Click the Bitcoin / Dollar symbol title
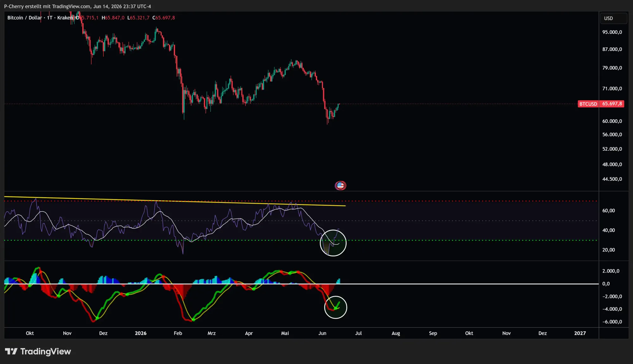This screenshot has height=364, width=633. (25, 18)
